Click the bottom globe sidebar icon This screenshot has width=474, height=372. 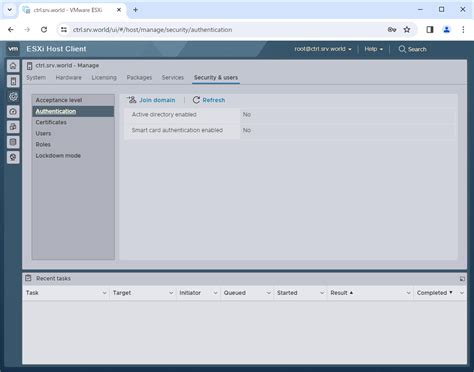coord(13,157)
